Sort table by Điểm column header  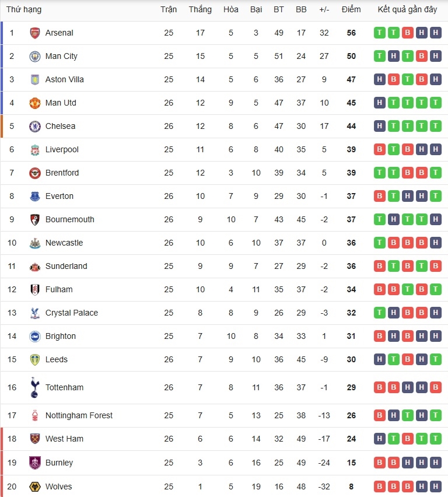click(x=351, y=9)
